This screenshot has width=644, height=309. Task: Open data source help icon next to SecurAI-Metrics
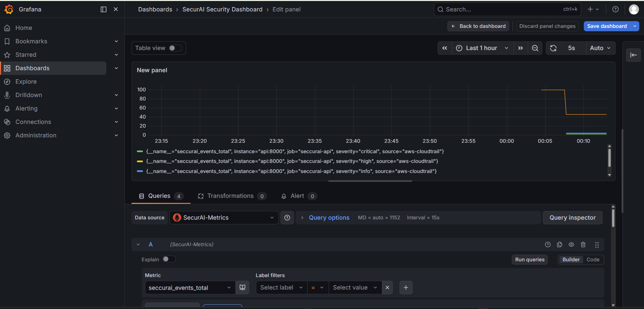tap(287, 218)
